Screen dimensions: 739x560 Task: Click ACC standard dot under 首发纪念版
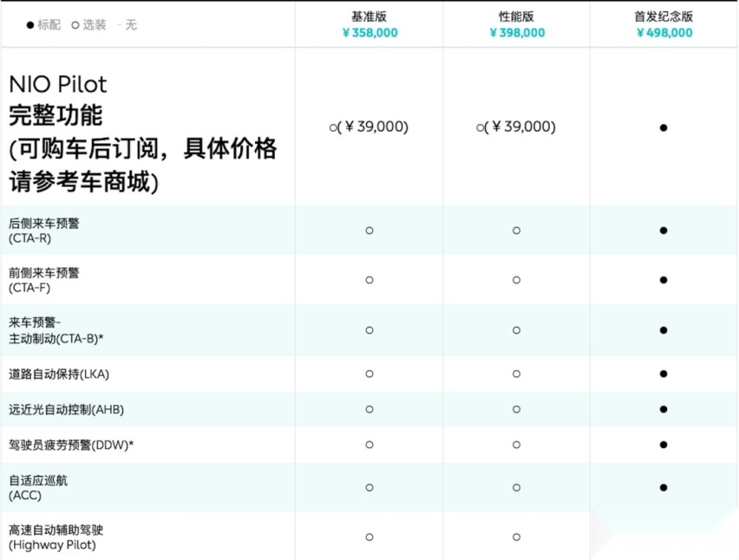[x=664, y=487]
